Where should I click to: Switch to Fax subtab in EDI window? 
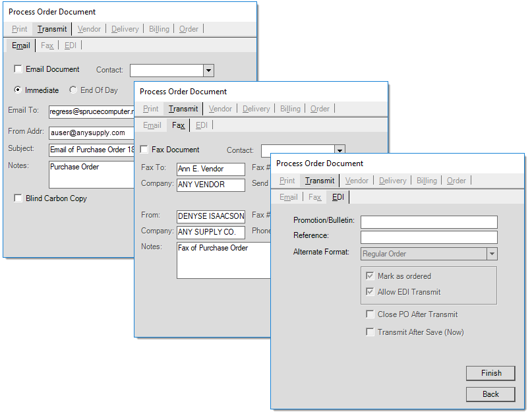click(315, 197)
